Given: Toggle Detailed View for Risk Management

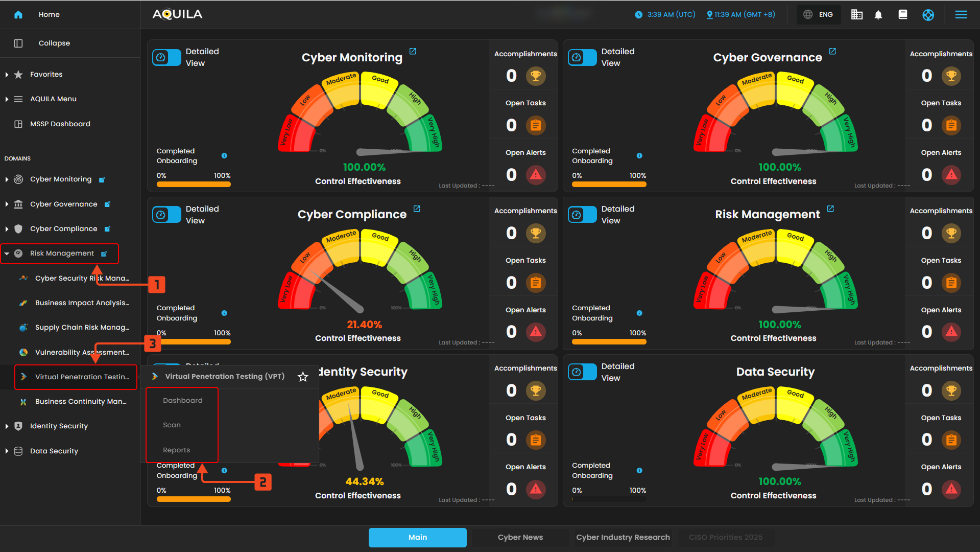Looking at the screenshot, I should 582,215.
